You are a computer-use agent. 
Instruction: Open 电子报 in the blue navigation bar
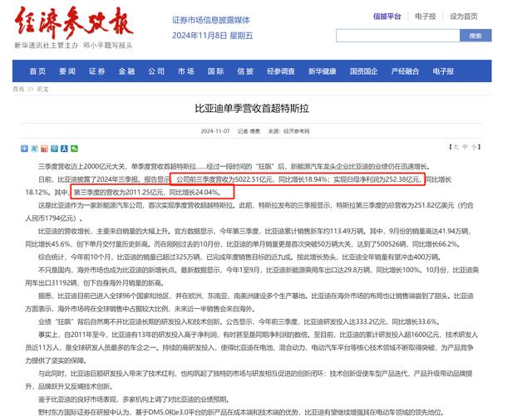(443, 71)
